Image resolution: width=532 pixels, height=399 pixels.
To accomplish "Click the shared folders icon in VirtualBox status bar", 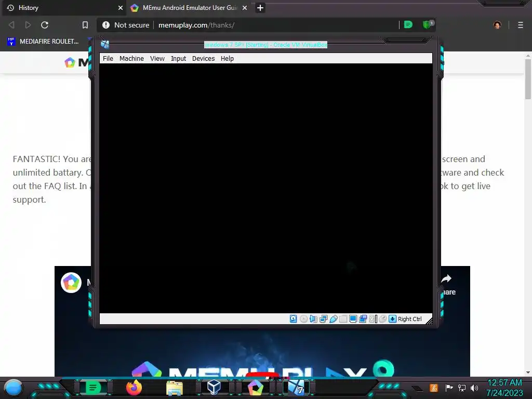I will click(x=343, y=319).
